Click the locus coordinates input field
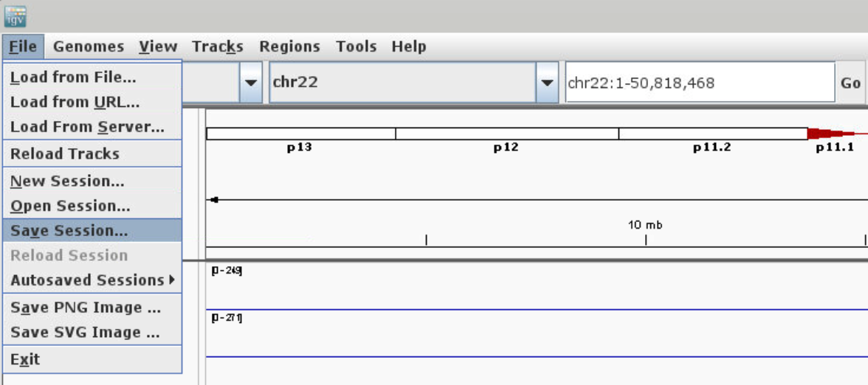This screenshot has height=385, width=868. (699, 83)
